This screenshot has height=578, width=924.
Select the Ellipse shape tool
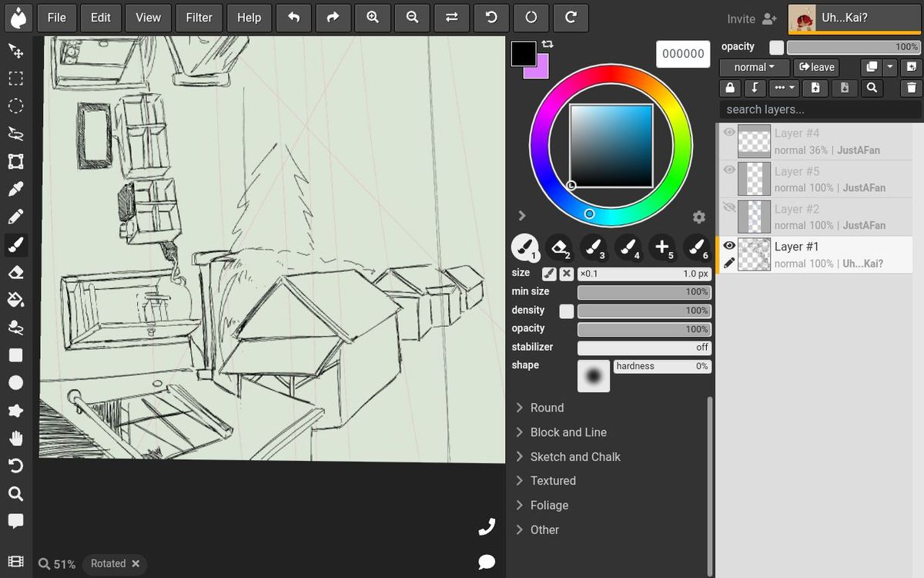tap(15, 383)
